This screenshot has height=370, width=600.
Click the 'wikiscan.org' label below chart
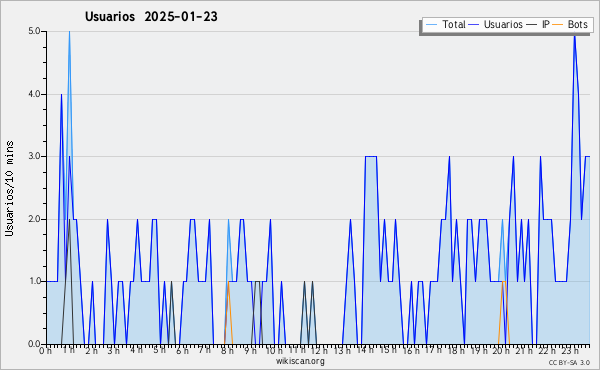pyautogui.click(x=300, y=361)
